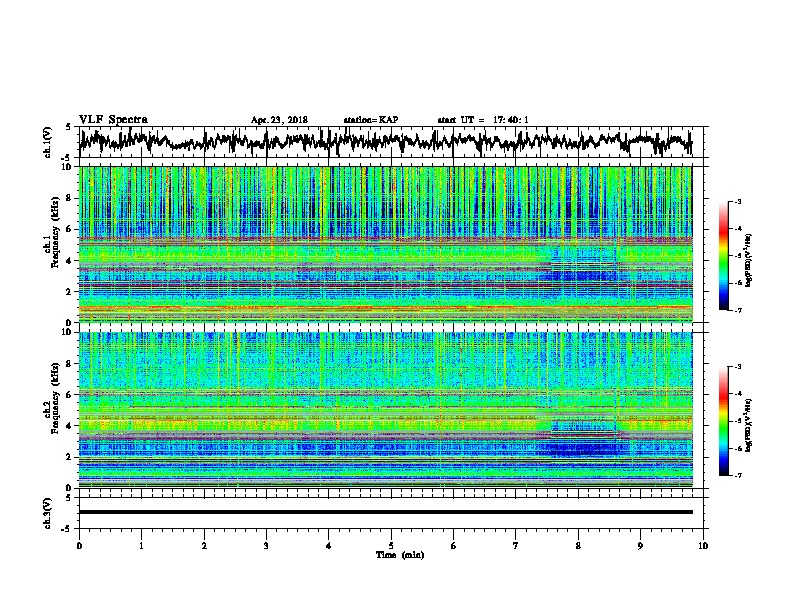Click the "6" tick on the time axis
The image size is (792, 612).
tap(454, 546)
